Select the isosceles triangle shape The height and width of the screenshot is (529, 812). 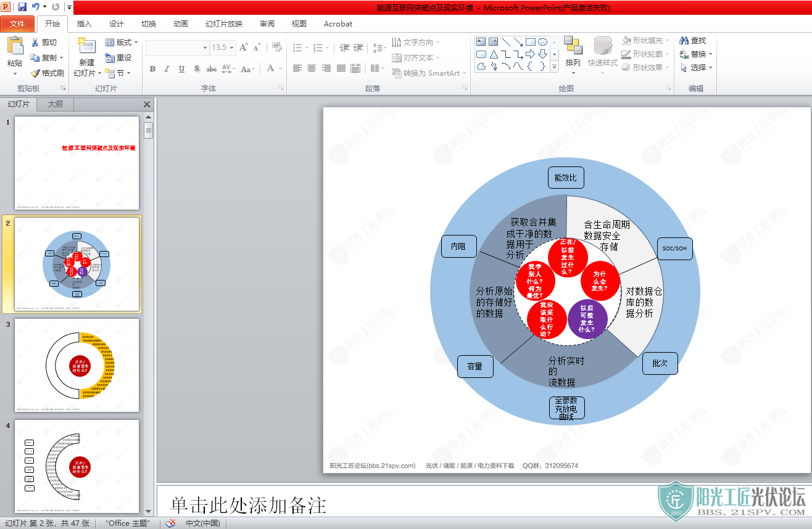tap(494, 54)
